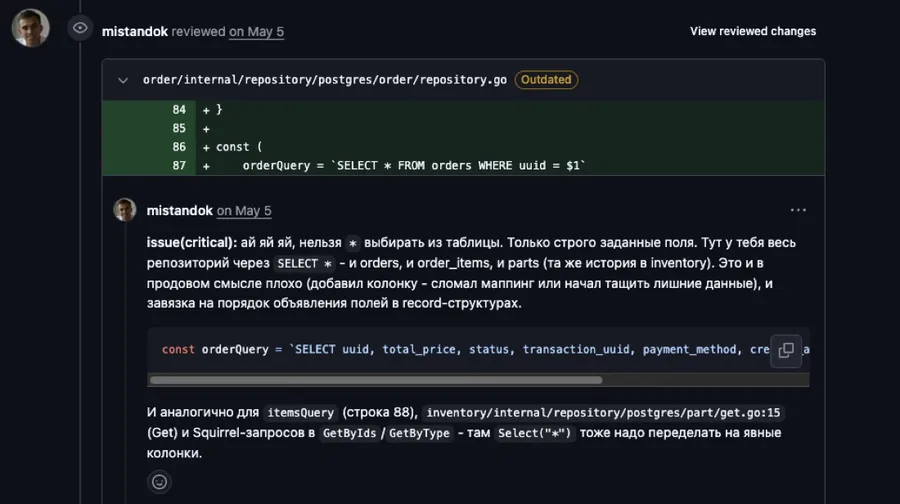Click inline code 'itemsQuery'
The width and height of the screenshot is (900, 504).
coord(301,413)
